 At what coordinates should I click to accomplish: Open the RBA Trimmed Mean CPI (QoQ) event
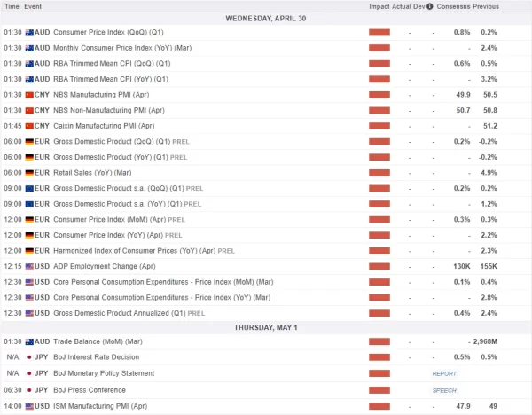pos(112,64)
